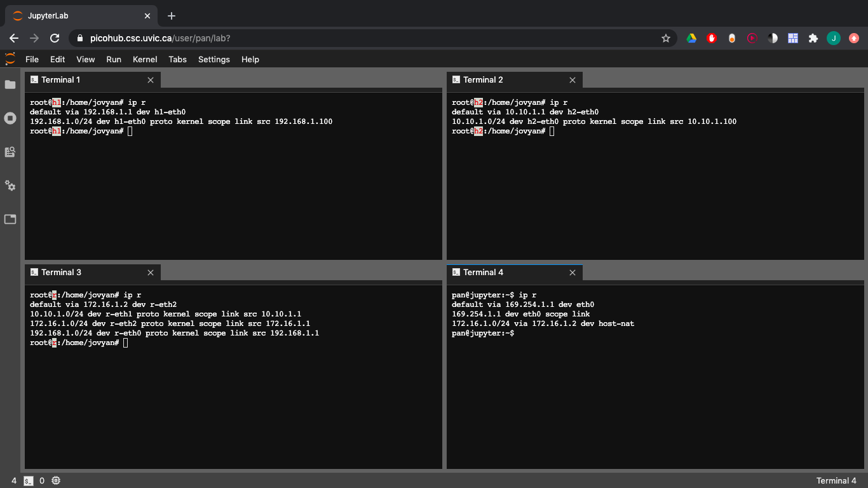This screenshot has width=868, height=488.
Task: Open the File Browser sidebar folder icon
Action: tap(10, 85)
